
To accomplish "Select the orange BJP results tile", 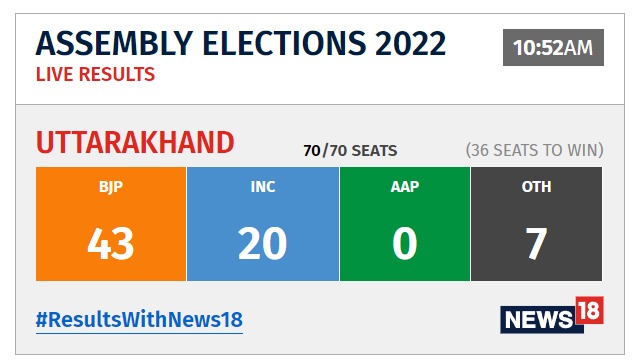I will [111, 224].
